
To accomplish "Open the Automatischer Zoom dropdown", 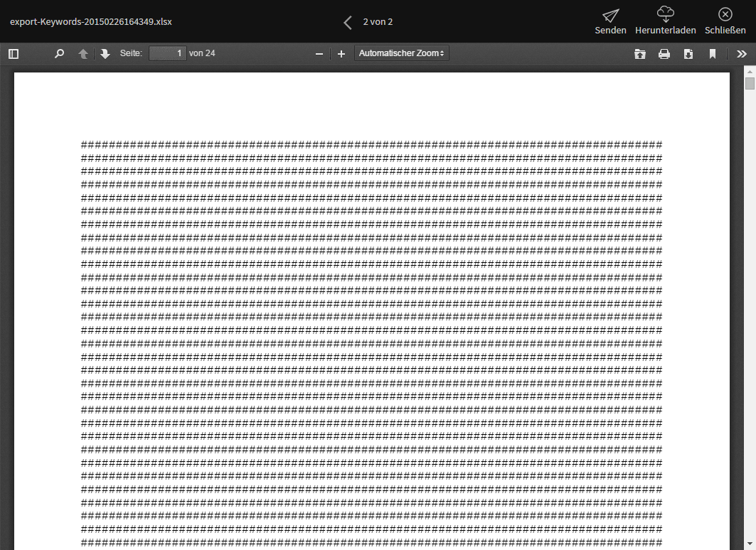I will pyautogui.click(x=401, y=53).
